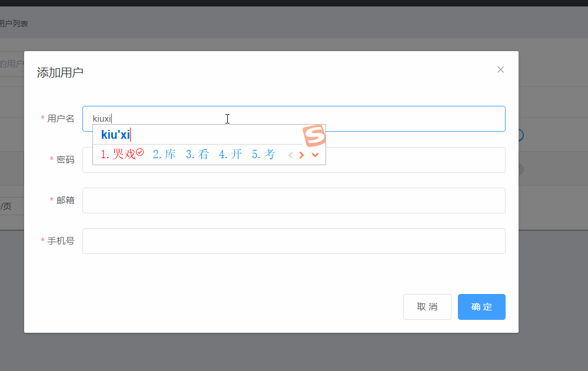Click the Sogou input method logo
This screenshot has height=371, width=588.
point(314,135)
